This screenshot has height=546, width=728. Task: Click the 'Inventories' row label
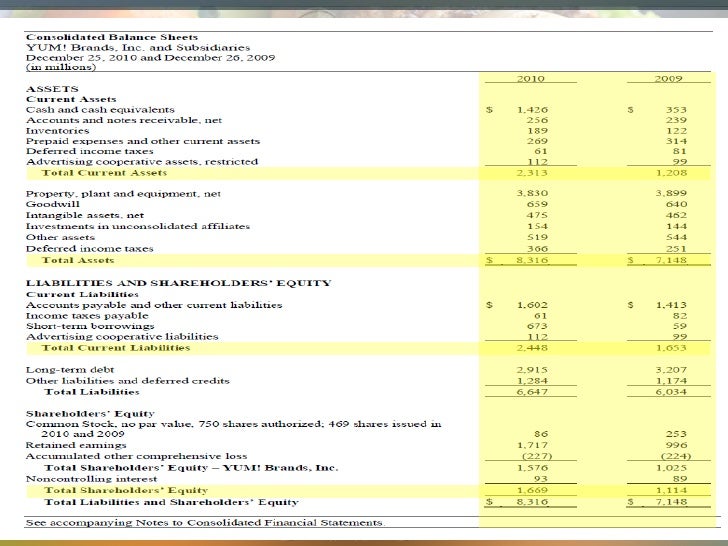point(58,130)
